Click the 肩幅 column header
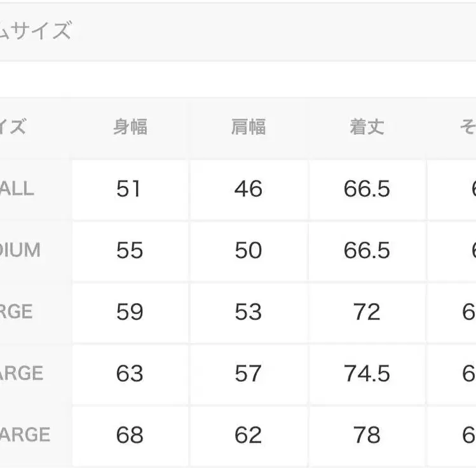This screenshot has height=476, width=476. [248, 128]
